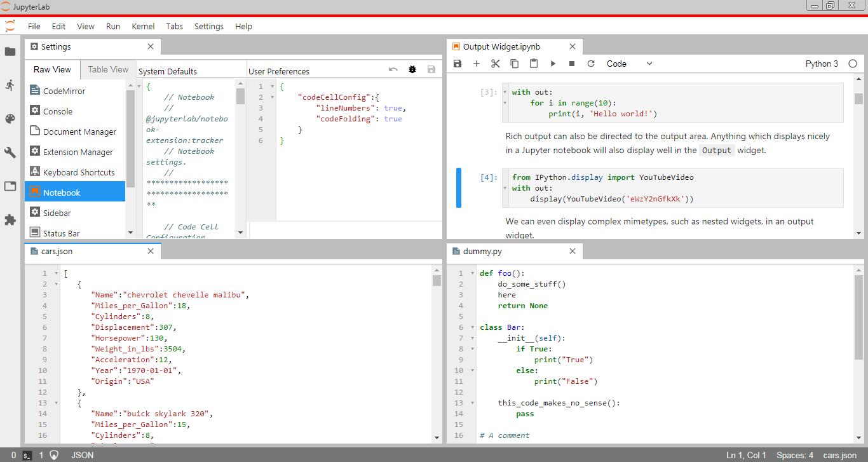Open the Tabs menu
The image size is (868, 462).
click(175, 26)
